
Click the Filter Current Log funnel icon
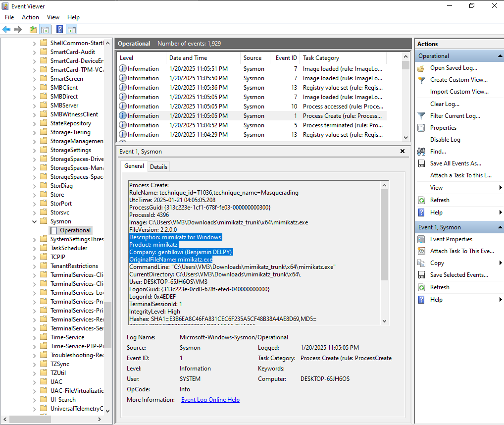421,116
